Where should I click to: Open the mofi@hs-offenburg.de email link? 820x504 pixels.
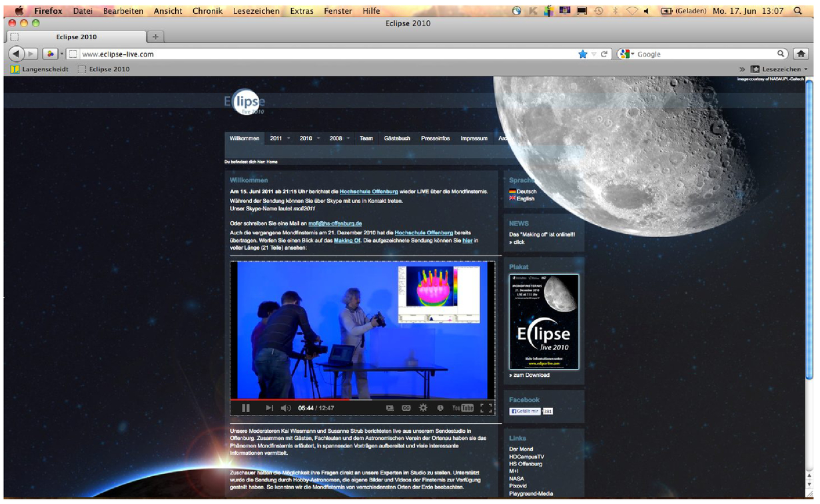click(x=335, y=224)
